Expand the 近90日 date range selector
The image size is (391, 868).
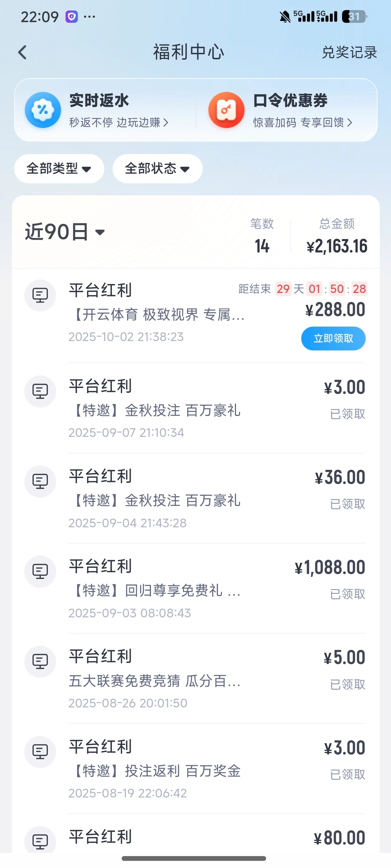65,232
